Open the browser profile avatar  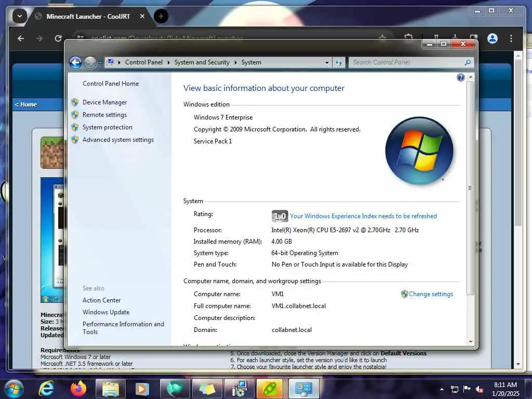coord(493,38)
